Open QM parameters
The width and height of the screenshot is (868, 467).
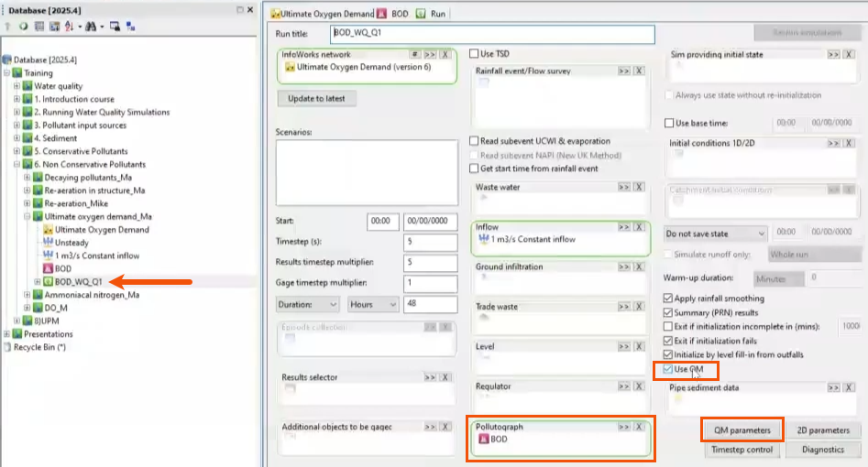(742, 430)
